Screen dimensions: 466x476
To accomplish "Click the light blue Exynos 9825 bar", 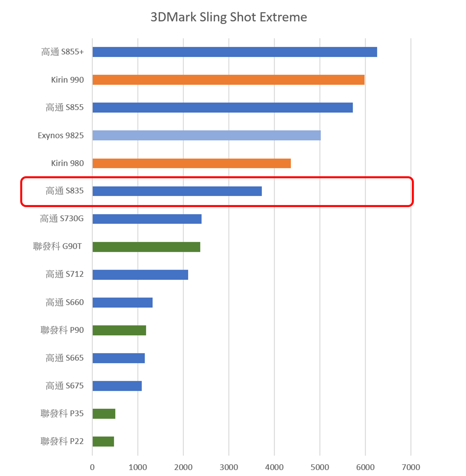I will point(206,135).
